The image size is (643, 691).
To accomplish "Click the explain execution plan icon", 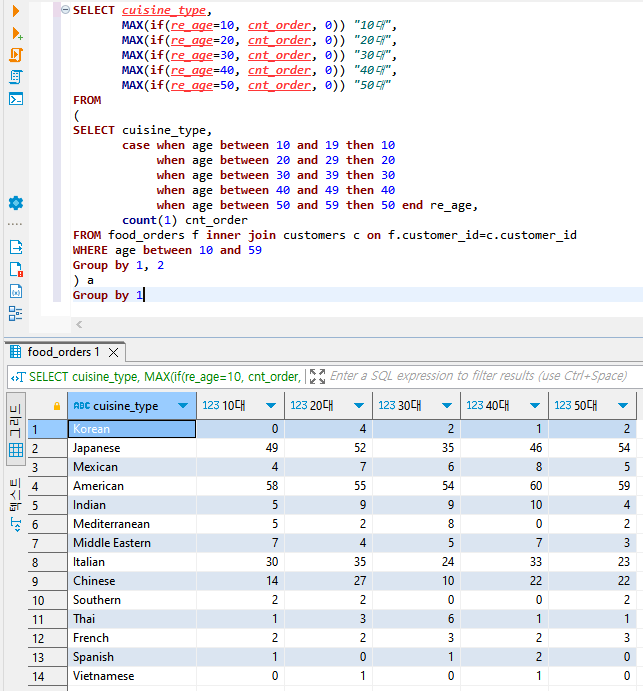I will click(16, 77).
